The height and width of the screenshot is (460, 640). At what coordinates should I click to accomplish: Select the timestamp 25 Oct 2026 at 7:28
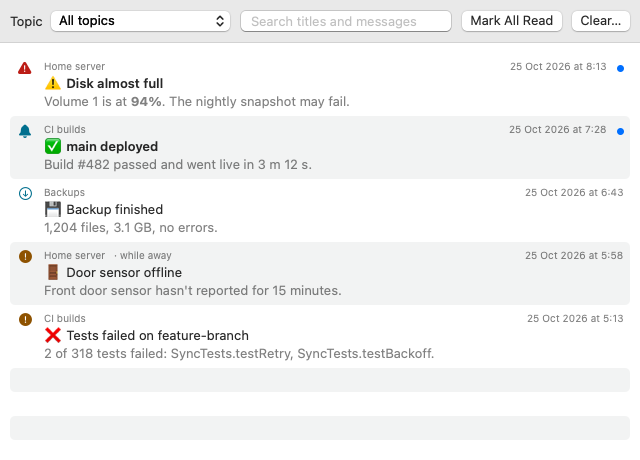[558, 129]
